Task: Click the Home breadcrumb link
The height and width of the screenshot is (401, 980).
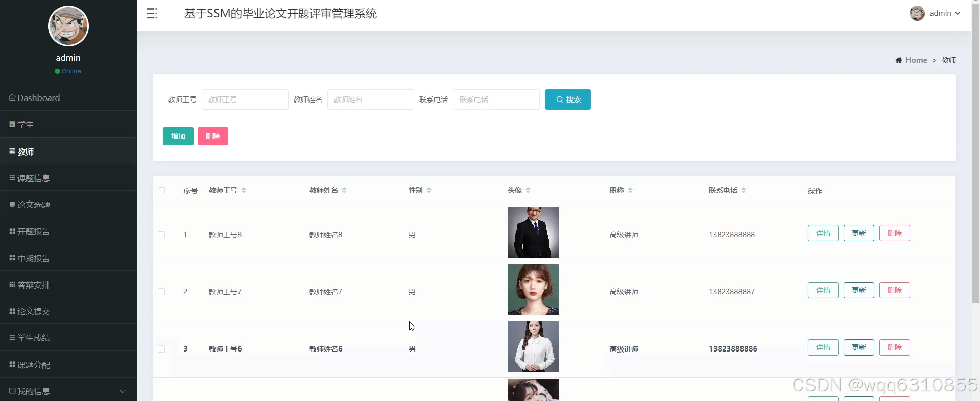Action: [x=916, y=60]
